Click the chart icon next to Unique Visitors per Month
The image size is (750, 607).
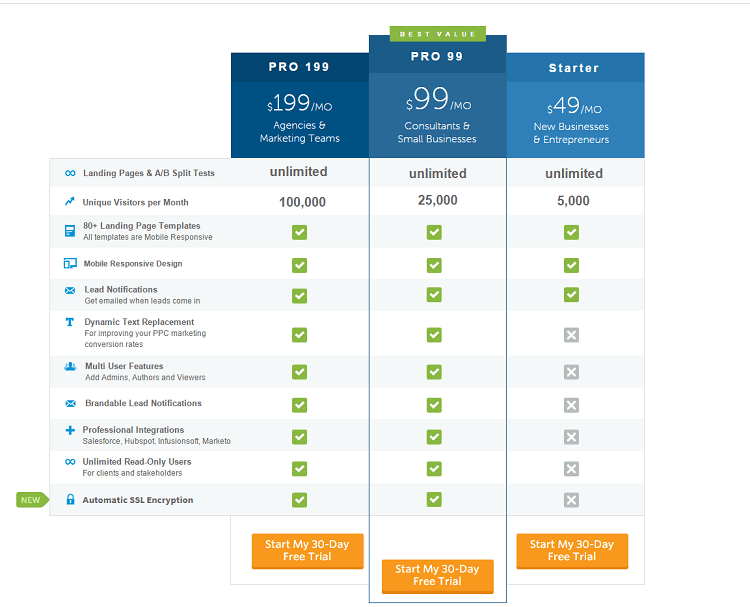click(70, 202)
